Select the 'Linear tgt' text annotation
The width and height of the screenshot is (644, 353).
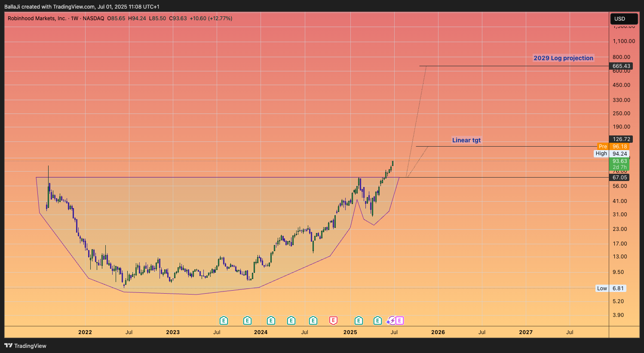point(466,140)
